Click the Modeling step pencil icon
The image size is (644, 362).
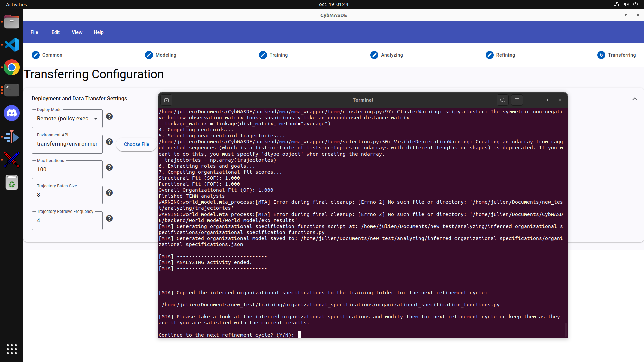(x=149, y=55)
